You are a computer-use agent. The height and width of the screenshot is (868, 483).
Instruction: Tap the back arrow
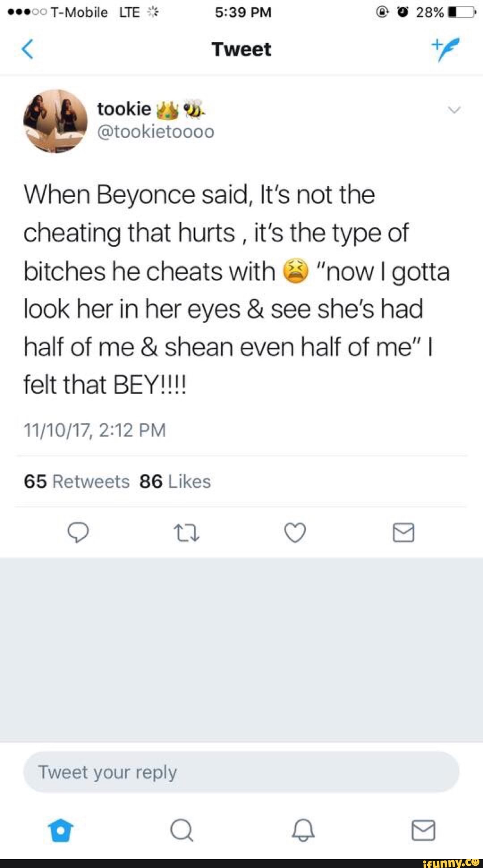[x=28, y=49]
